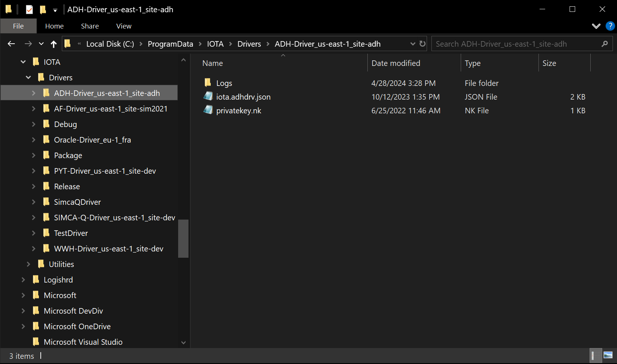Image resolution: width=617 pixels, height=364 pixels.
Task: Select Oracle-Driver_eu-1_fra in tree
Action: [93, 140]
